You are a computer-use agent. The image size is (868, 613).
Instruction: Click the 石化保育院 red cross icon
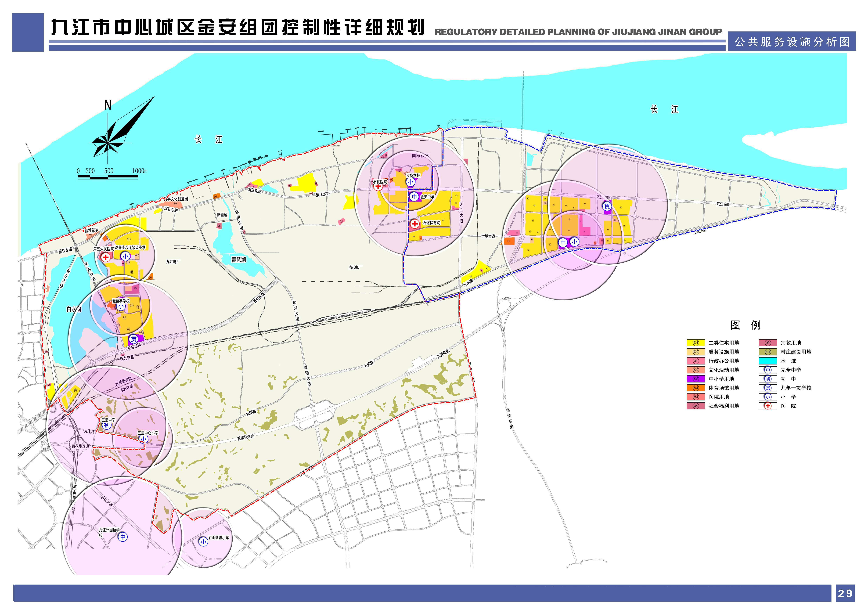(415, 224)
